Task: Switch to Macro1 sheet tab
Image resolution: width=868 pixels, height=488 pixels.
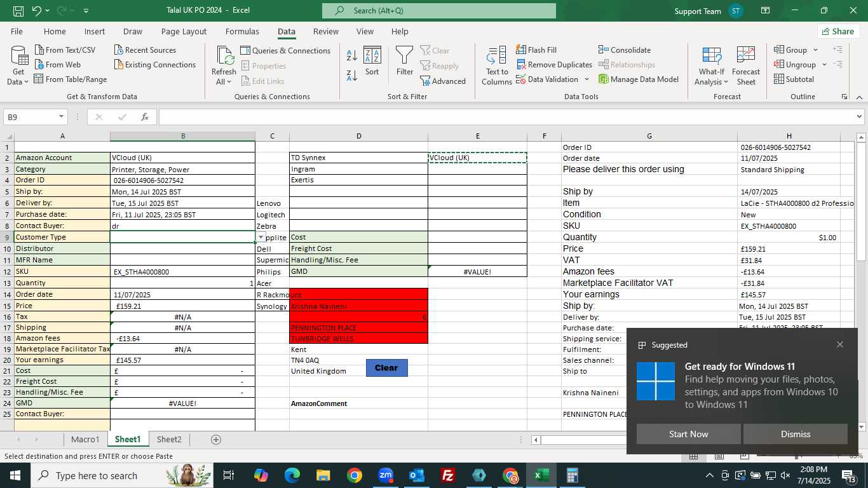Action: pos(85,439)
